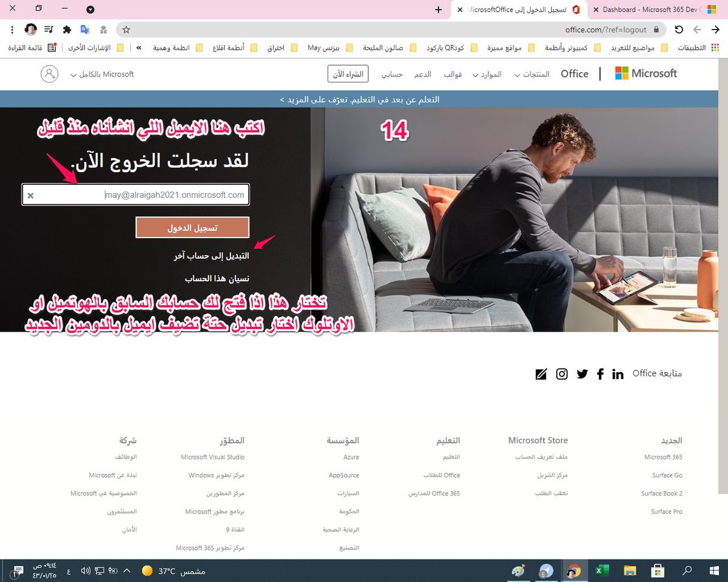
Task: Open the الدعم support link
Action: coord(423,74)
